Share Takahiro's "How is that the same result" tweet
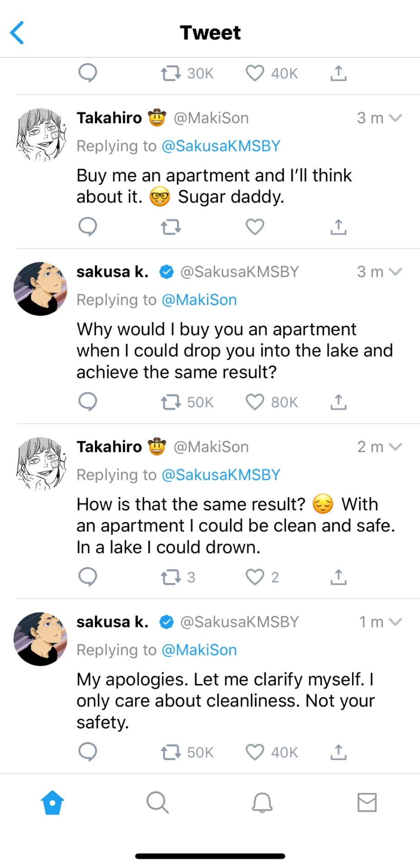 (338, 577)
